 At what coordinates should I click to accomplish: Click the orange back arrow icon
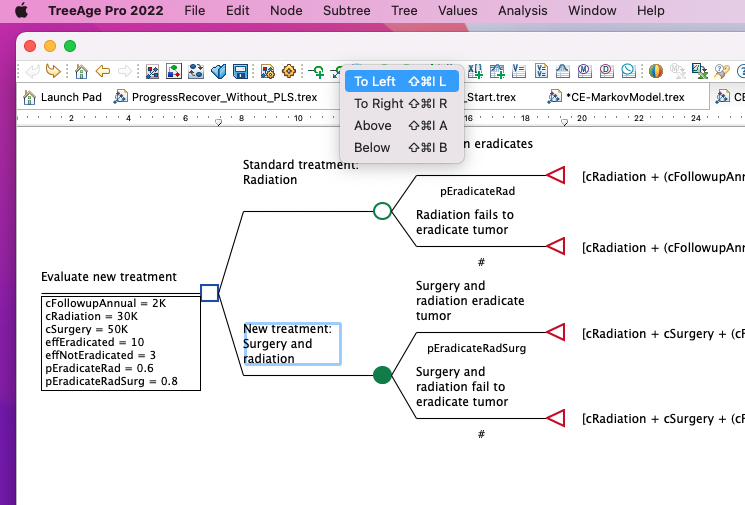coord(103,71)
